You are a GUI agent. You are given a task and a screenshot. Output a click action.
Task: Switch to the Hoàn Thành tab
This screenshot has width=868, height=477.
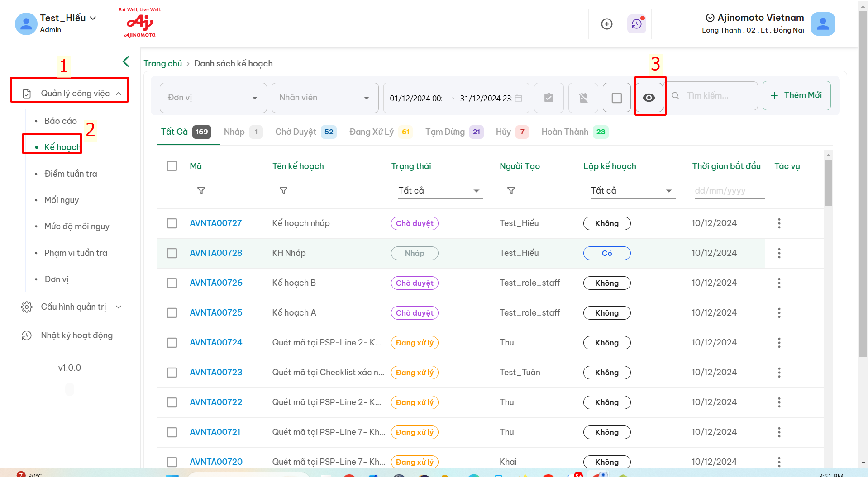(x=575, y=132)
